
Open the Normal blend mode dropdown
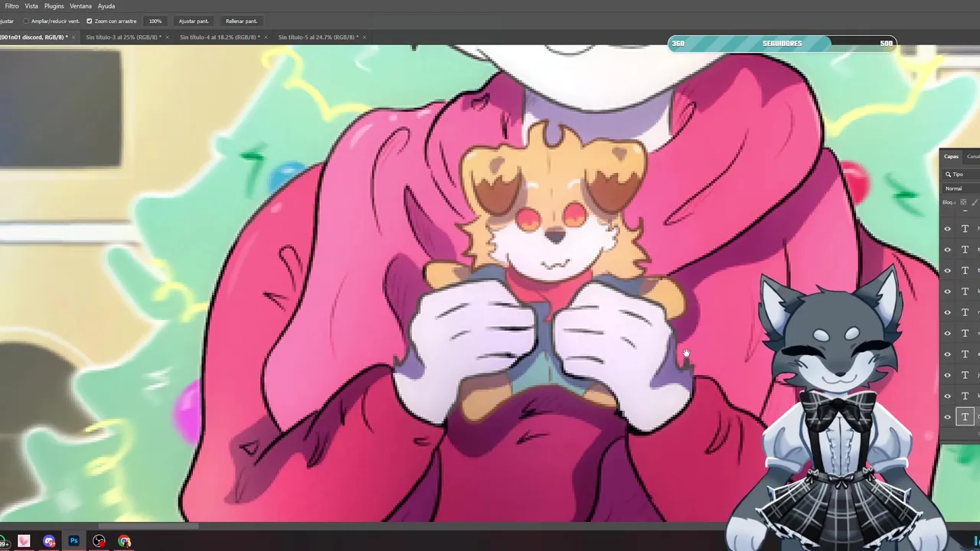coord(962,188)
